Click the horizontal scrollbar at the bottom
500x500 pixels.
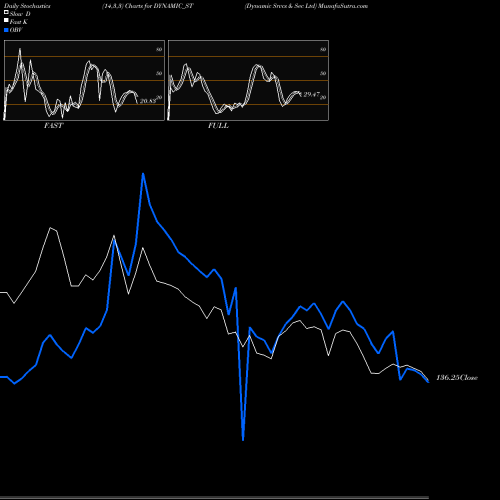click(214, 497)
